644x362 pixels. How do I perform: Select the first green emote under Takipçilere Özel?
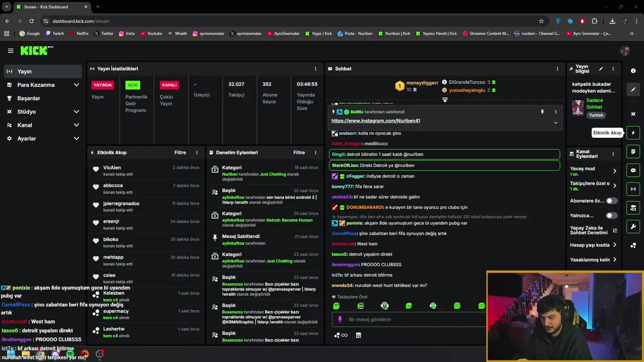pyautogui.click(x=336, y=306)
